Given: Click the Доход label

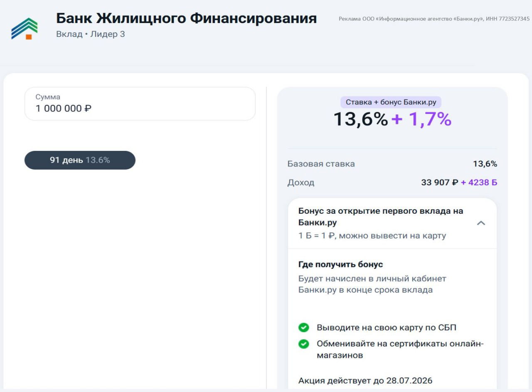Looking at the screenshot, I should pyautogui.click(x=301, y=182).
